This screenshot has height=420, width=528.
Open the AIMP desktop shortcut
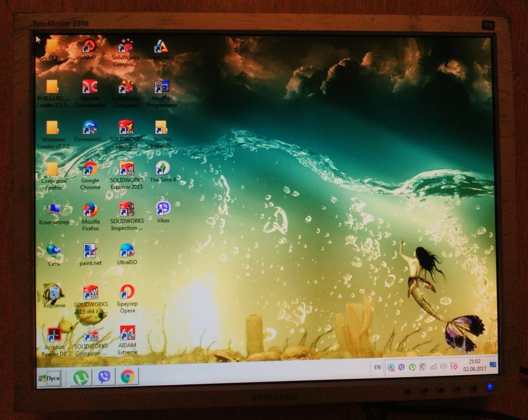pos(89,47)
